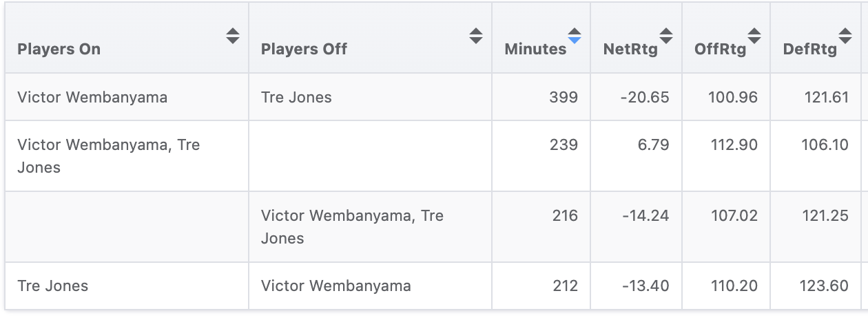
Task: Click the DefRtg column sort arrows
Action: coord(845,36)
